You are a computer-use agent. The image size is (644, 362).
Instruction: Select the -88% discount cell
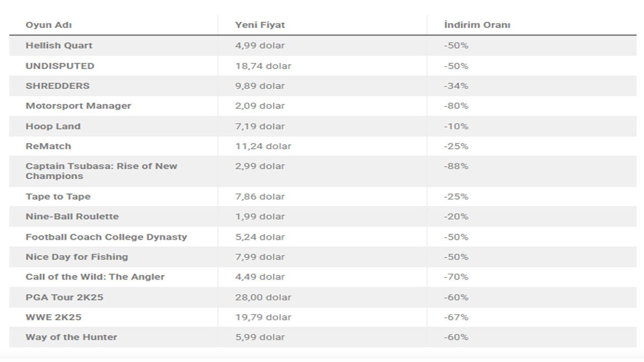[x=456, y=166]
